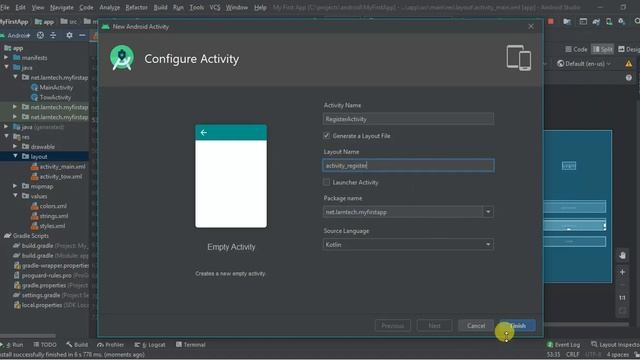640x360 pixels.
Task: Focus the Layout Name input field
Action: coord(408,165)
